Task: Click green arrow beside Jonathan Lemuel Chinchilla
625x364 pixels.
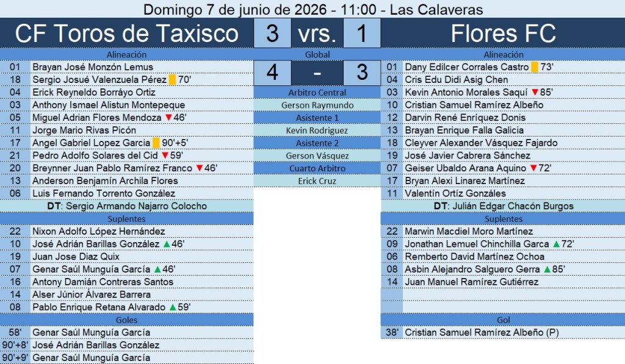Action: point(557,244)
